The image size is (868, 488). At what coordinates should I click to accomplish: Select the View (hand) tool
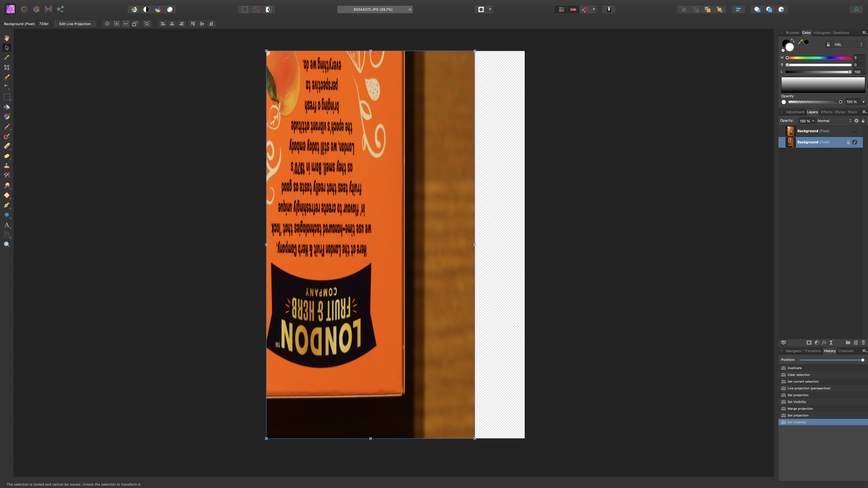[7, 38]
